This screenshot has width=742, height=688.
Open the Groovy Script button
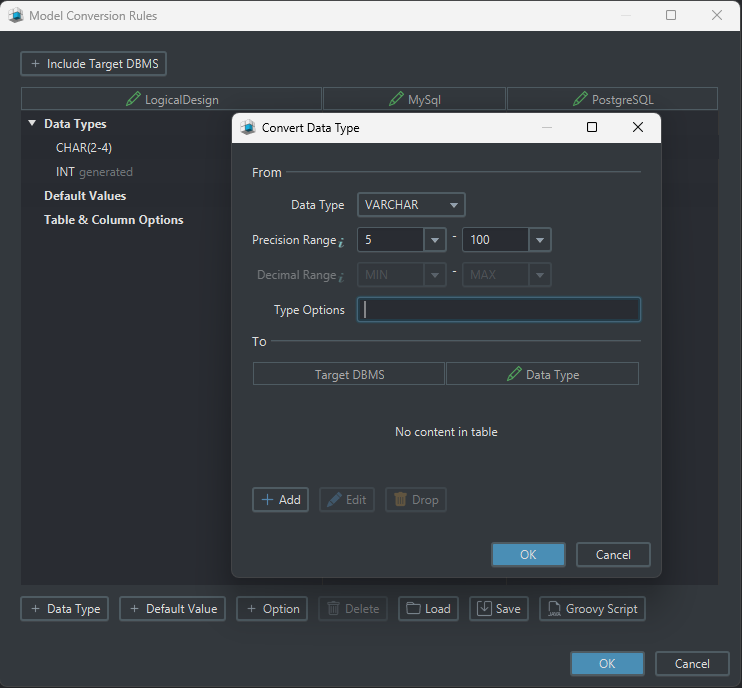[592, 609]
